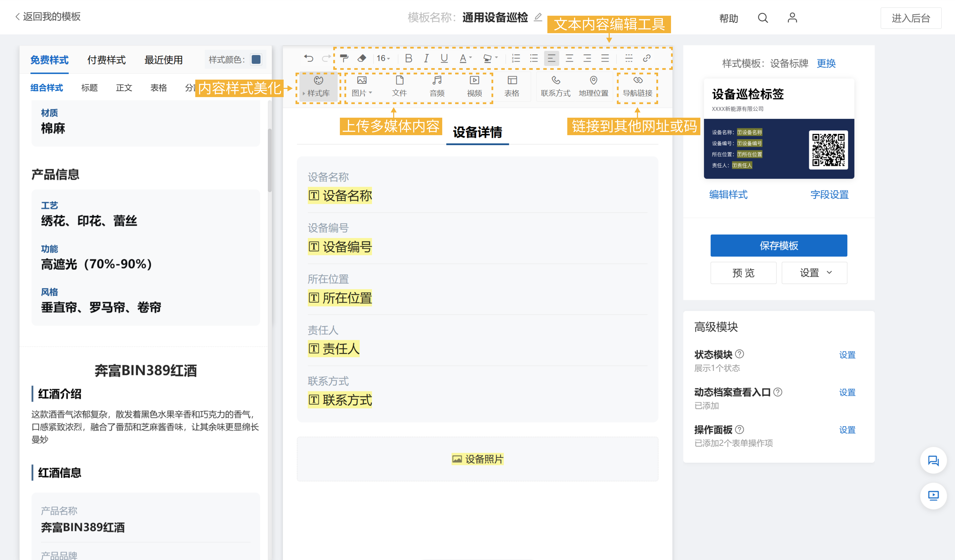Select the 标题 style category
955x560 pixels.
point(89,87)
